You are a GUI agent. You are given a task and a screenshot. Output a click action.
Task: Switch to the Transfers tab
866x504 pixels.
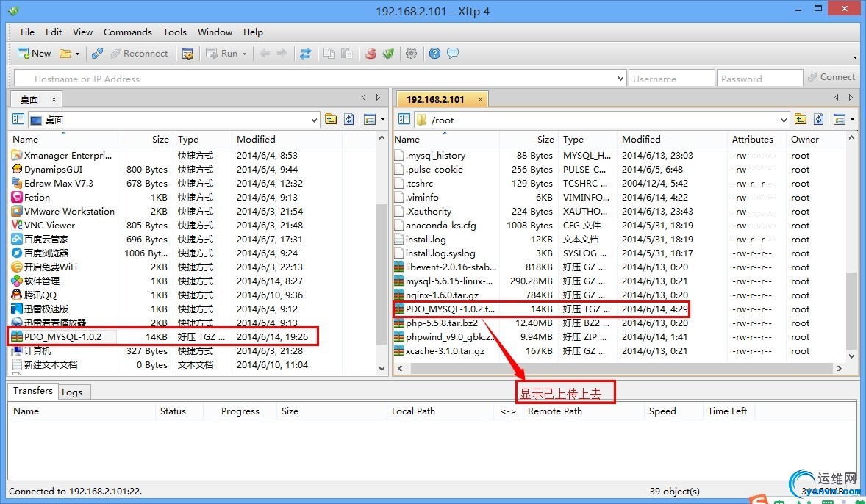[33, 391]
